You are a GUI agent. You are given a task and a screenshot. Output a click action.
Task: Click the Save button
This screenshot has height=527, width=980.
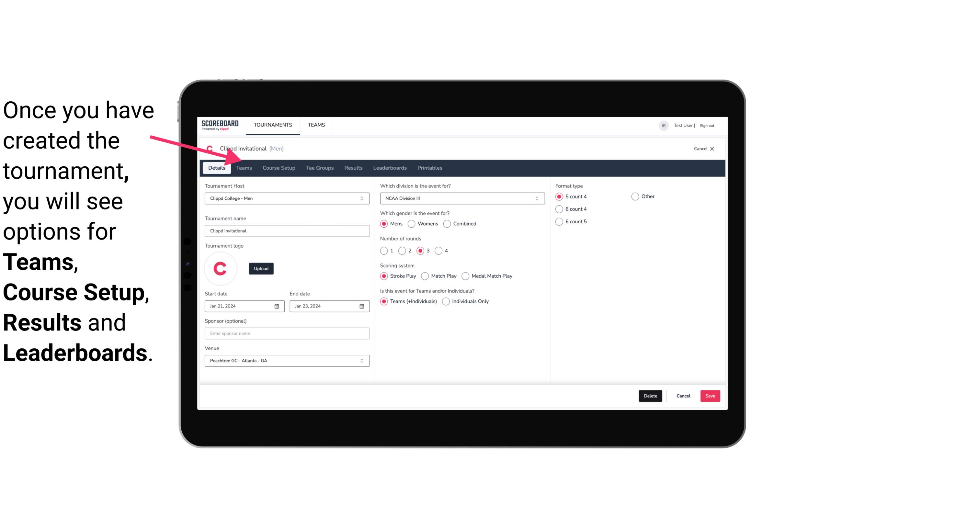pos(710,395)
